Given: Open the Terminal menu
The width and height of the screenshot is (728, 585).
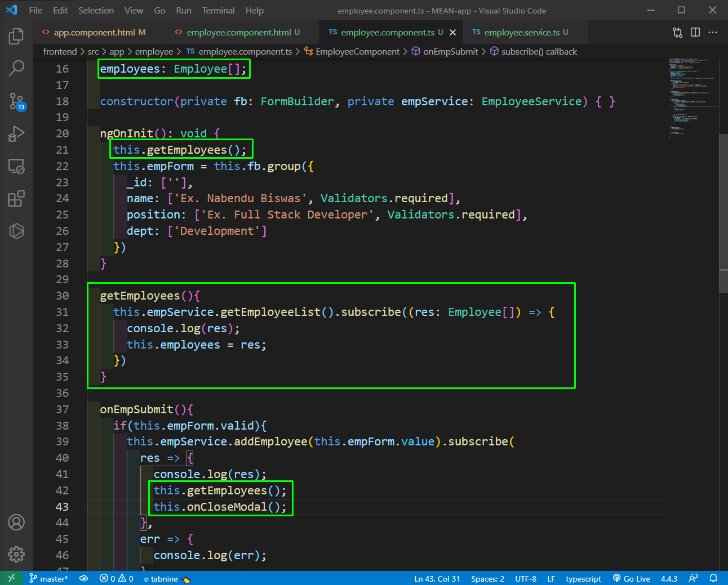Looking at the screenshot, I should (x=218, y=10).
